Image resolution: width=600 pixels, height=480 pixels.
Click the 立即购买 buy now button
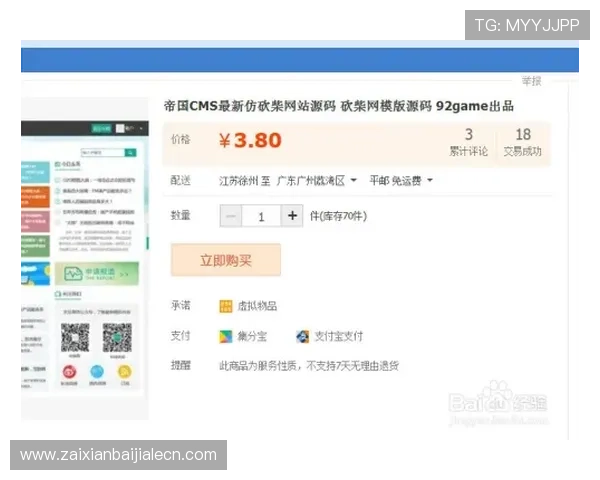point(226,260)
